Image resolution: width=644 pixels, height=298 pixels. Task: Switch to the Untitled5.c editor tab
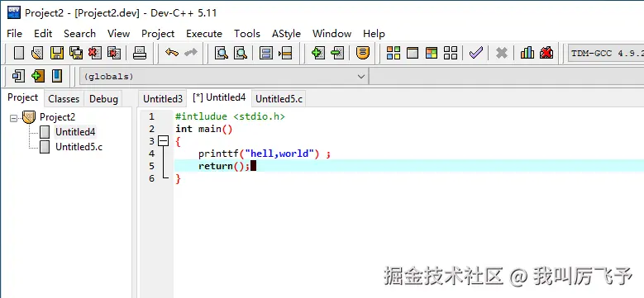tap(279, 99)
